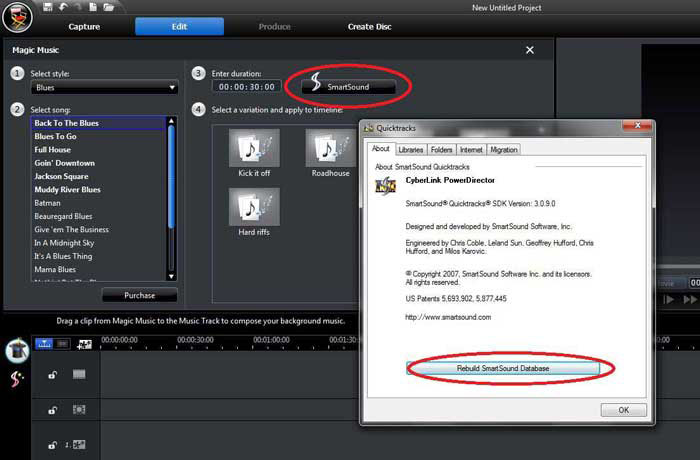Click the add tracks icon in the timeline toolbar

pos(84,344)
